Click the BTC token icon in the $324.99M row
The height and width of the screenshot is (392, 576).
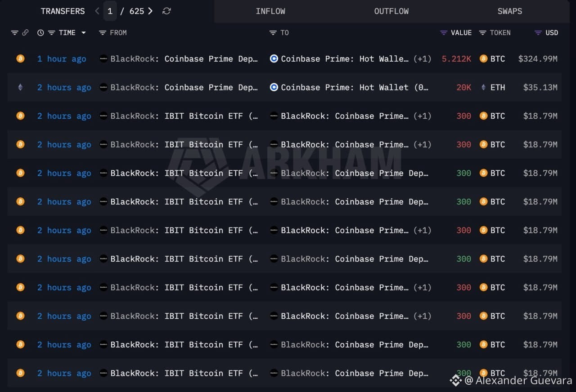[483, 58]
